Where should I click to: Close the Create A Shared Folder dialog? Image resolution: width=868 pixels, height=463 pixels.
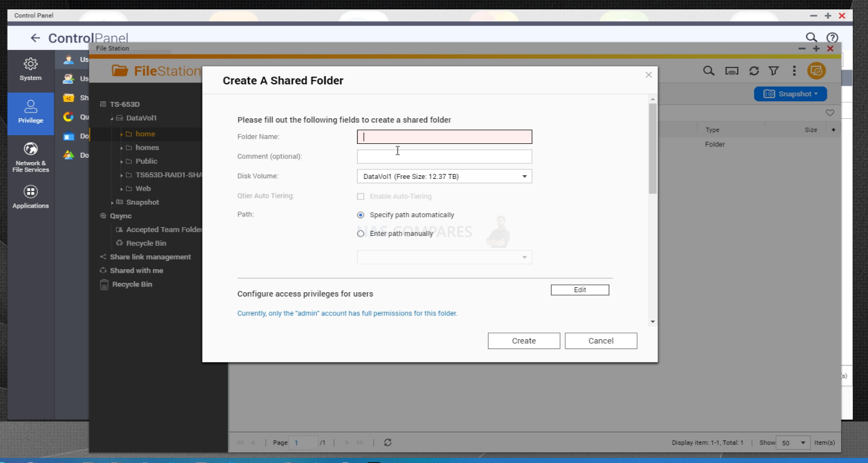pyautogui.click(x=649, y=74)
